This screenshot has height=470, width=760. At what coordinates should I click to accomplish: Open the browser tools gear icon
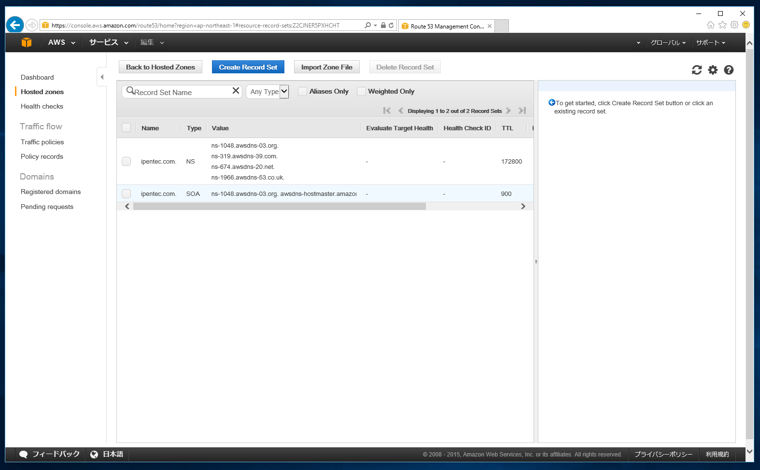coord(734,25)
